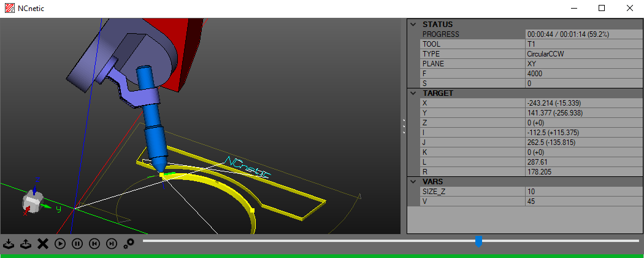The image size is (644, 258).
Task: Click the X target value -243.214
Action: click(583, 103)
